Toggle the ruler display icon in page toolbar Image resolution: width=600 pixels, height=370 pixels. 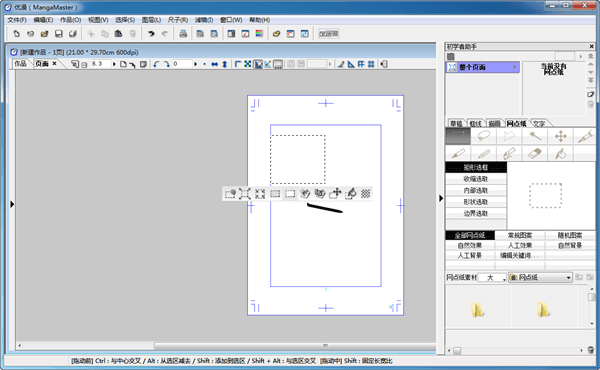click(x=351, y=64)
